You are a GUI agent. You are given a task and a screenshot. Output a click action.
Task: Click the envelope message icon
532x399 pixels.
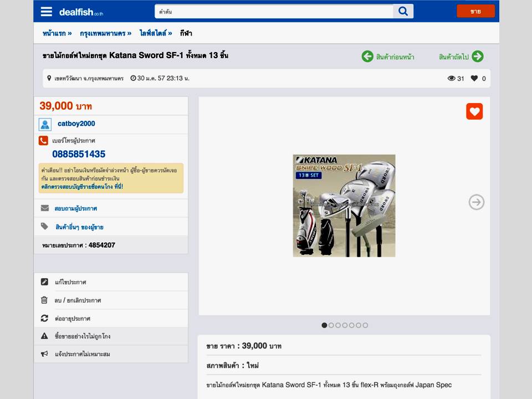[45, 208]
